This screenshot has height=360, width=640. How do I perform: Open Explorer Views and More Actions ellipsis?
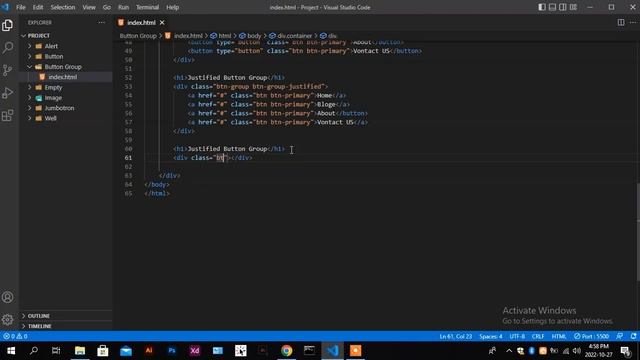102,22
